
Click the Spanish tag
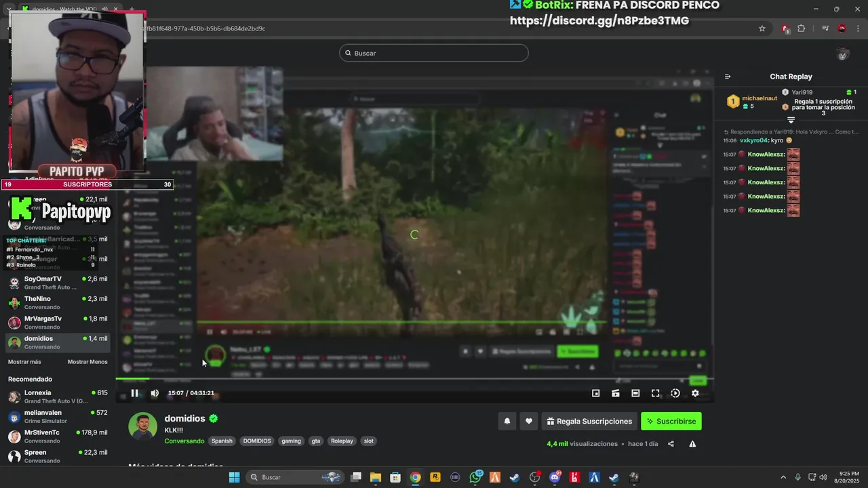tap(222, 441)
